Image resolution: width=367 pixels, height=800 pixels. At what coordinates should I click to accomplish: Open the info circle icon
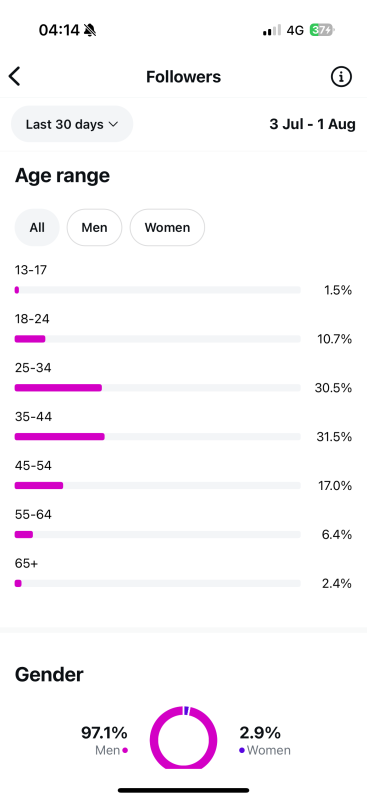(341, 77)
